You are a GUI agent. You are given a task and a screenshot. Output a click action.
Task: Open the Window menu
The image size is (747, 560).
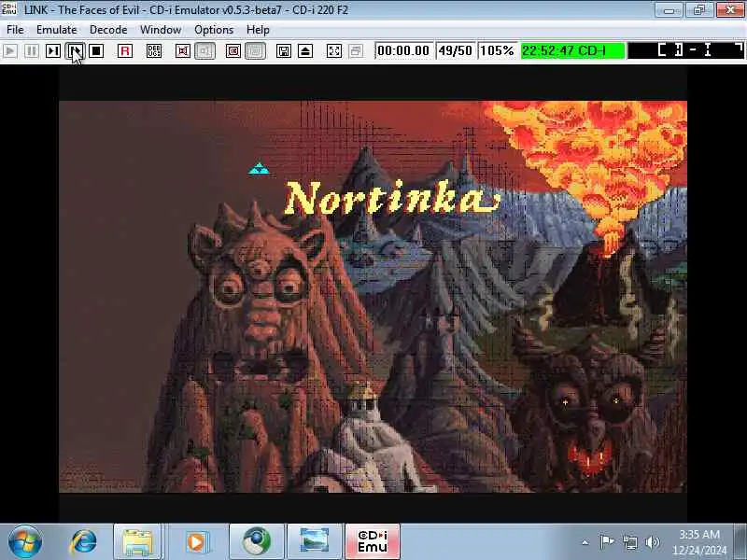click(x=161, y=30)
